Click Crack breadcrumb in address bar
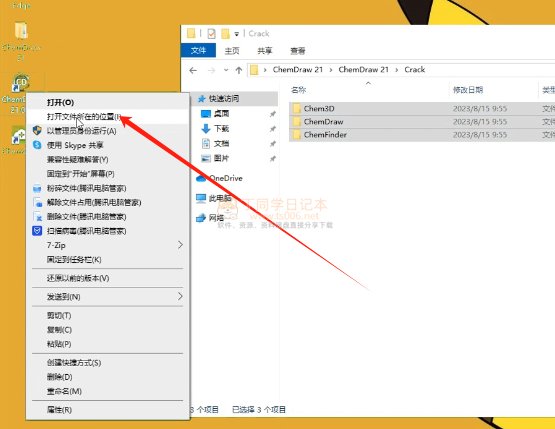This screenshot has height=429, width=555. pos(414,70)
